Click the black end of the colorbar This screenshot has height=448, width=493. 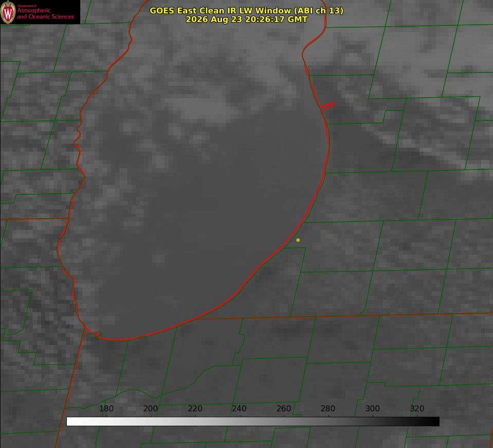[x=435, y=422]
